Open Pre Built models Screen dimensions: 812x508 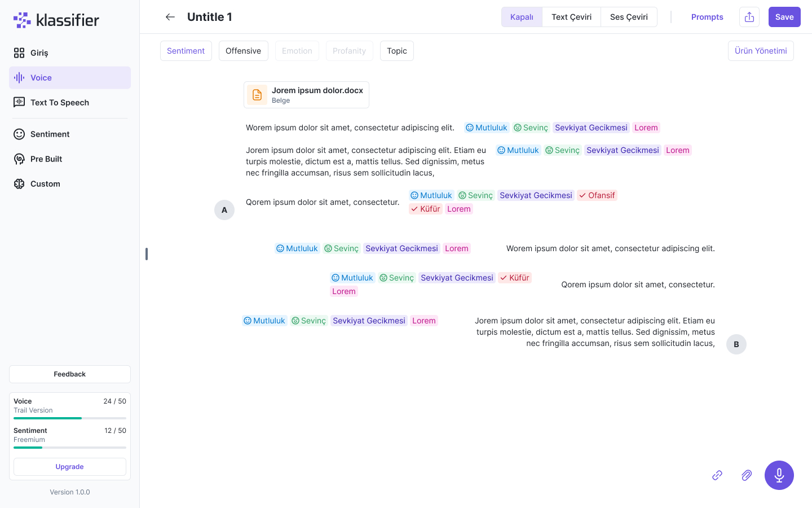70,159
